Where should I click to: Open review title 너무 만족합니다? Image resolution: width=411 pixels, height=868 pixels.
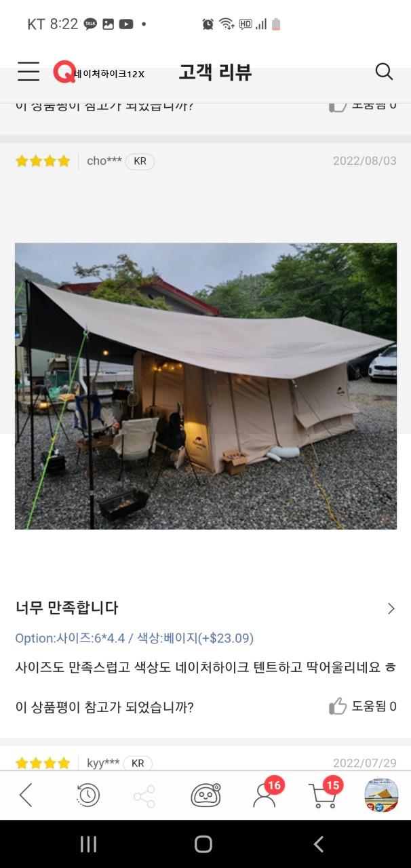point(66,608)
